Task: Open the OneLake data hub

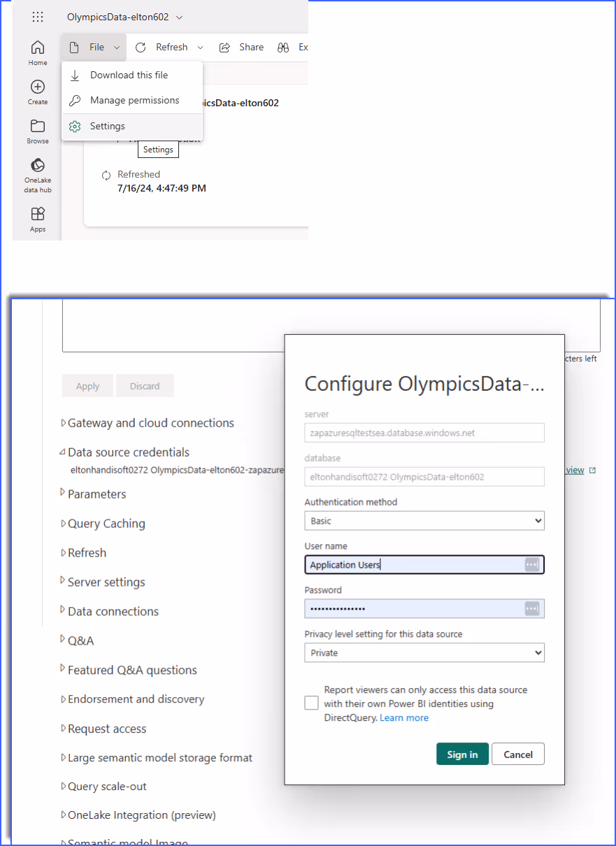Action: click(38, 166)
